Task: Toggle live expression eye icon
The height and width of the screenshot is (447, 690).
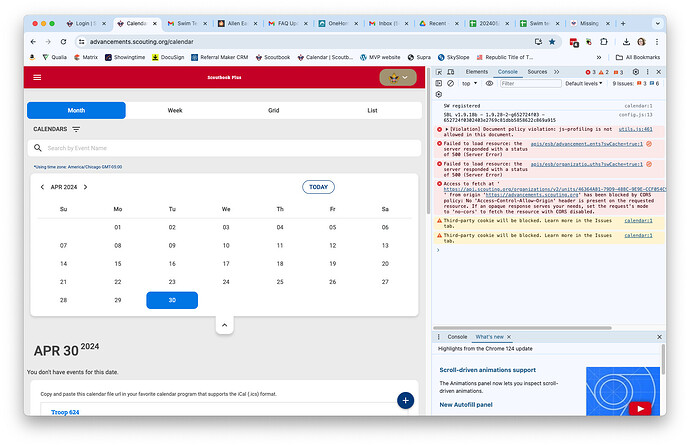Action: 489,83
